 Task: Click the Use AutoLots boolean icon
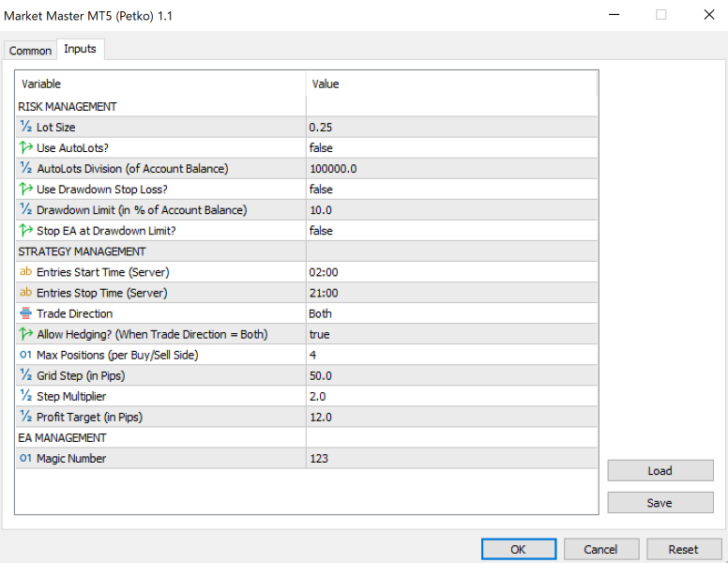point(25,148)
